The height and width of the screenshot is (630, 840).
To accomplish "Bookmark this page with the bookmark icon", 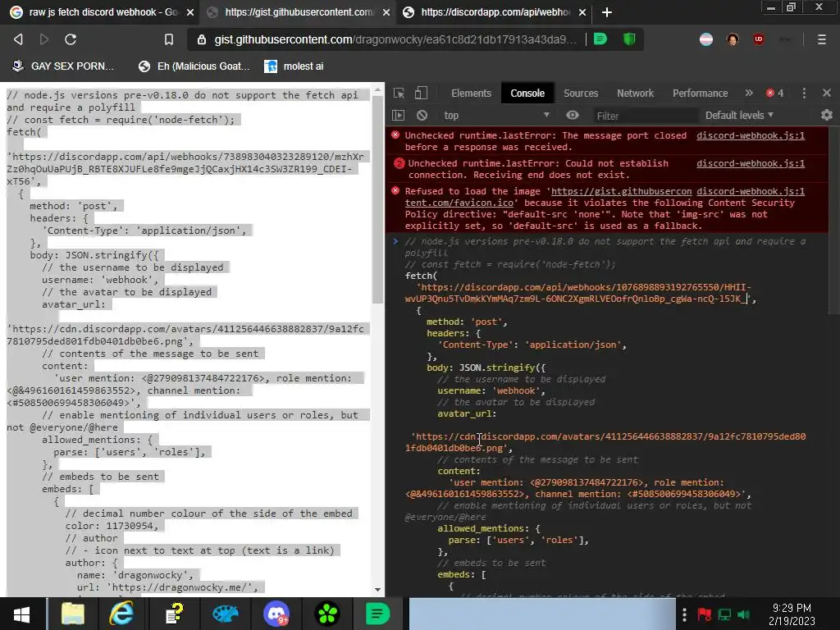I will pyautogui.click(x=169, y=39).
